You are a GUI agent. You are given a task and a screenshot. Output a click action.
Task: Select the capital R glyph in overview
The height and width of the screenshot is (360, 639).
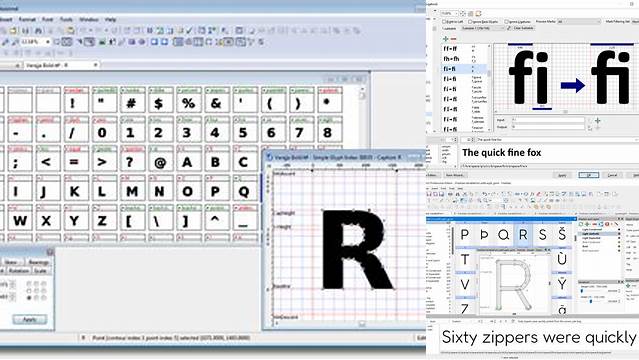(x=523, y=234)
